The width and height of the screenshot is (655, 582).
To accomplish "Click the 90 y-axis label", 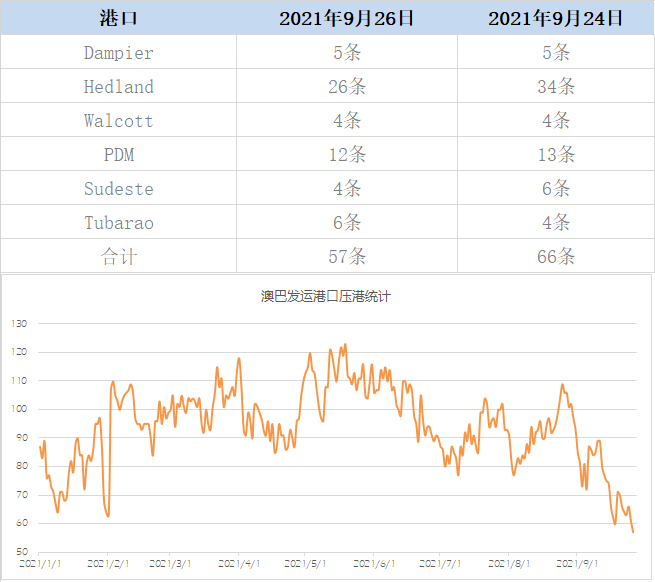I will pos(22,437).
